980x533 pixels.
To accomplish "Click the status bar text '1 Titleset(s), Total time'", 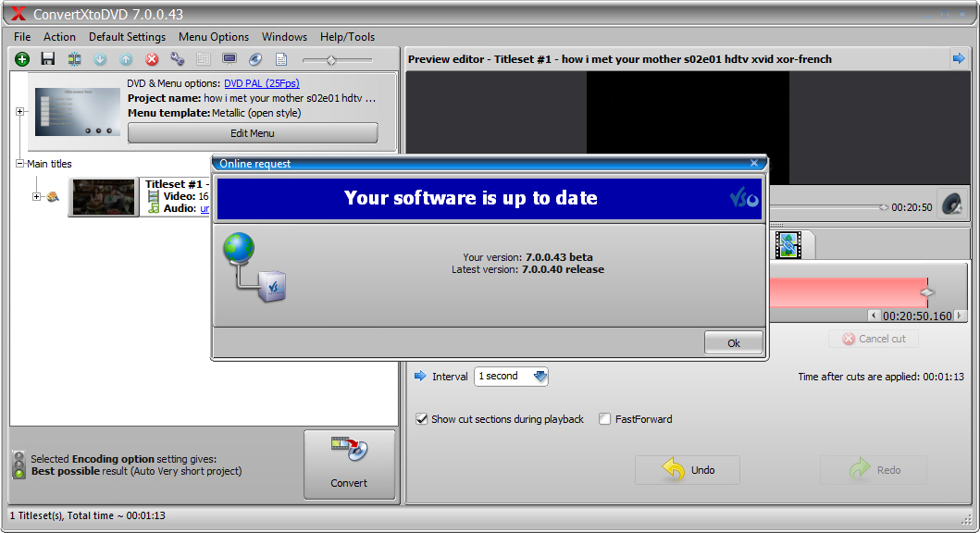I will pos(88,515).
